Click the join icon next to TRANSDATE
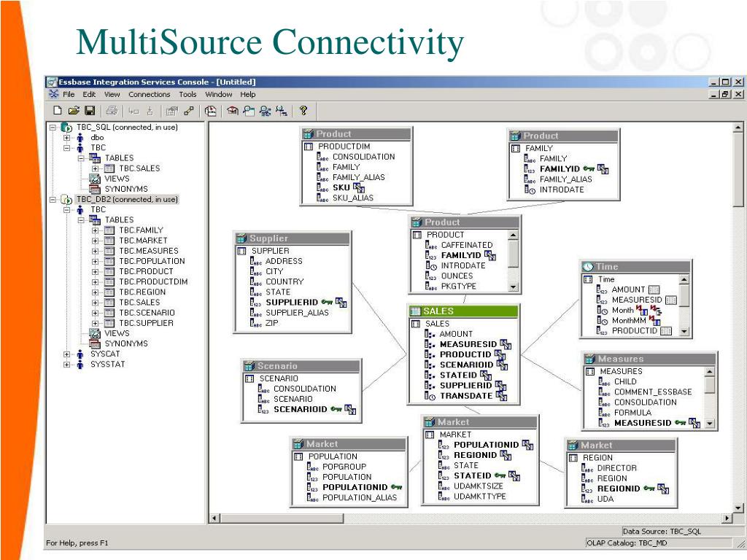 click(501, 396)
